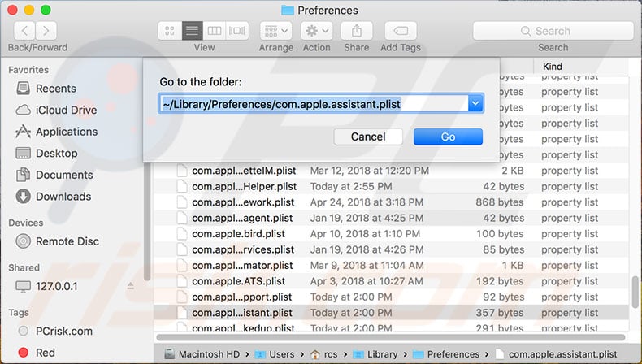The image size is (642, 364).
Task: Click date Apr 10, 2018 at 1:10 PM
Action: pos(365,234)
